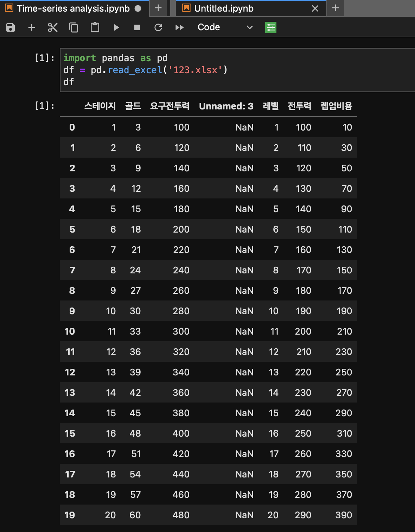Open the green notebook settings icon
This screenshot has width=415, height=532.
270,27
